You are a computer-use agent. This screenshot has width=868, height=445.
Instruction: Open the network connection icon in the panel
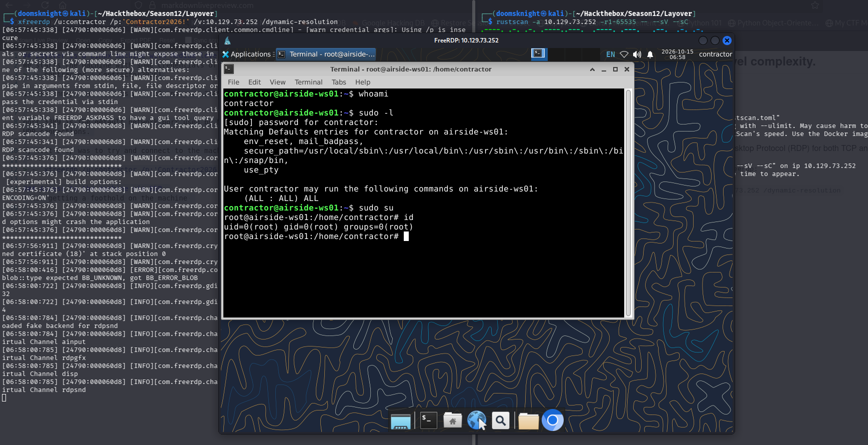624,54
